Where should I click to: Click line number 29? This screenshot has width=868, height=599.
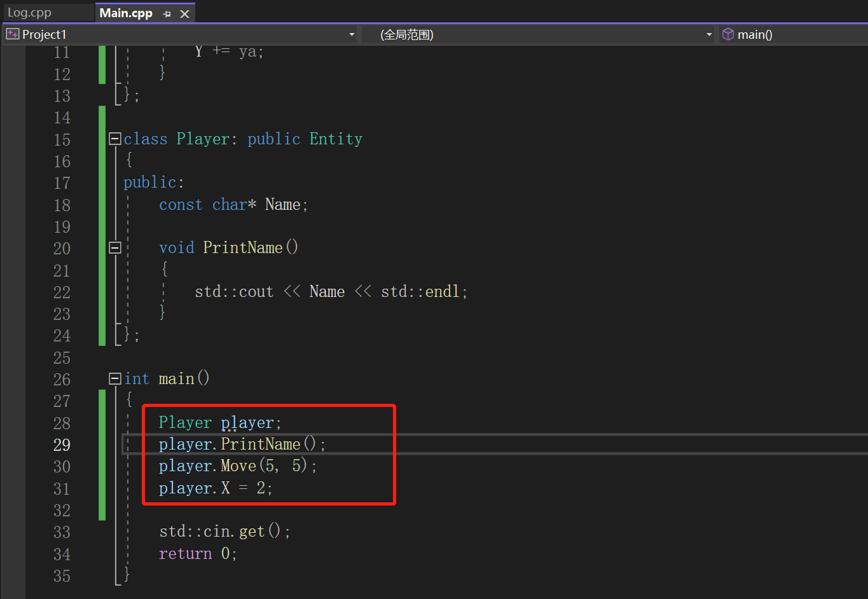tap(62, 445)
